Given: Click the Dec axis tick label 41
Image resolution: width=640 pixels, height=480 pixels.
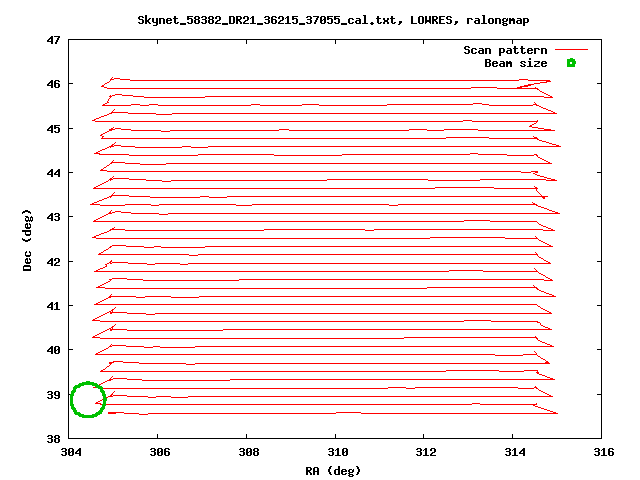Looking at the screenshot, I should point(53,306).
